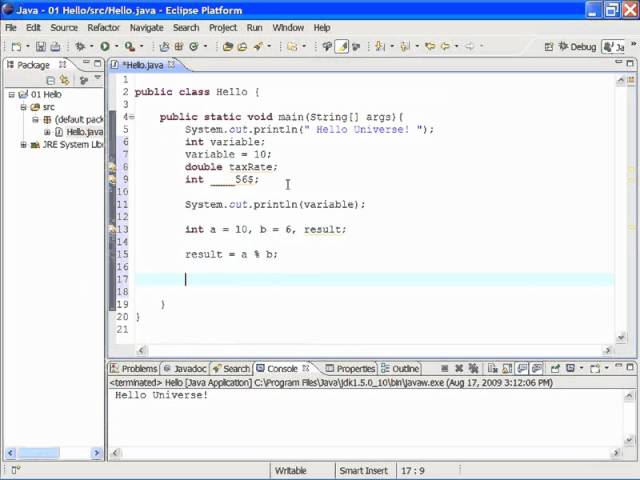Click the Search flashlight toolbar icon
The width and height of the screenshot is (640, 480).
[258, 47]
